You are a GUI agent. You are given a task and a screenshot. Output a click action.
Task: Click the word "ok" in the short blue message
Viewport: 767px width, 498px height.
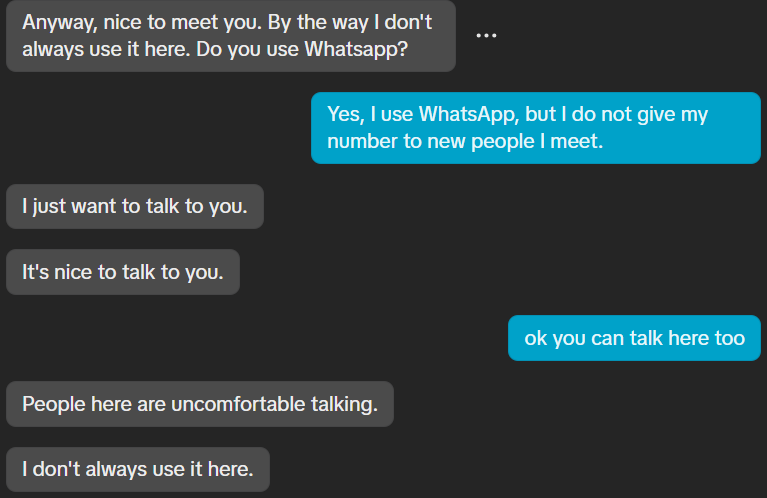tap(536, 339)
